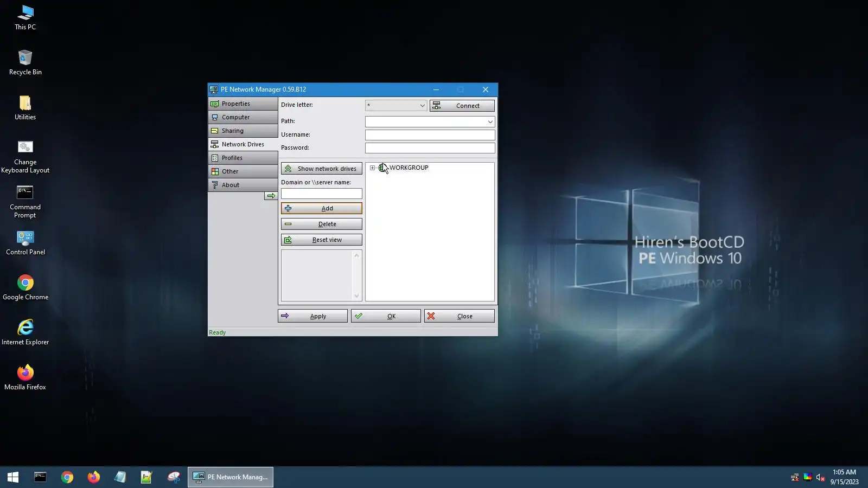Click the Reset view button
Image resolution: width=868 pixels, height=488 pixels.
point(321,240)
